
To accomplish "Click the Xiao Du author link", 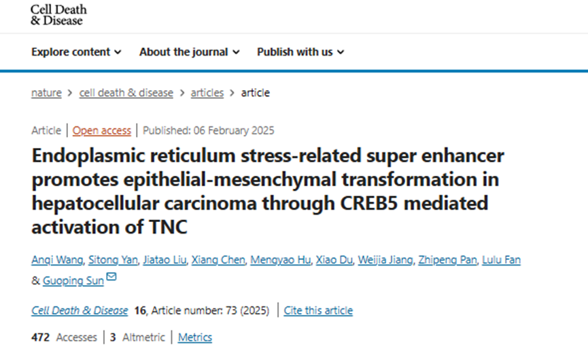I will point(334,260).
